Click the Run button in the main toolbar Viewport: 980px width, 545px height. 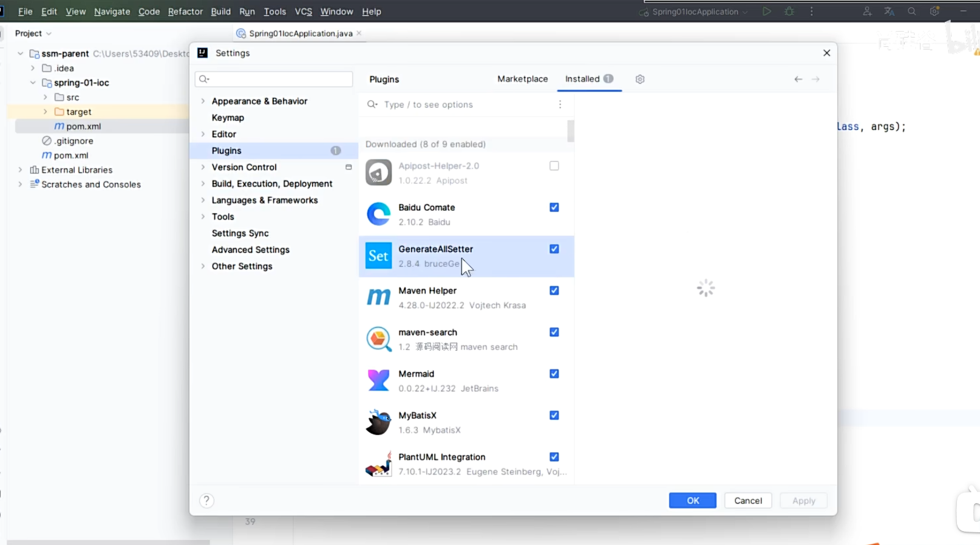(x=767, y=12)
